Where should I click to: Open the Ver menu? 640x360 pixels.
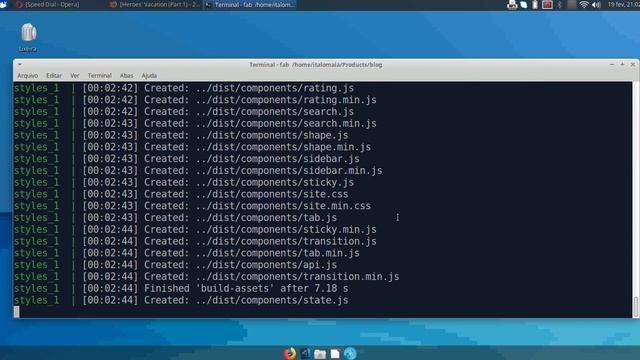[x=75, y=76]
